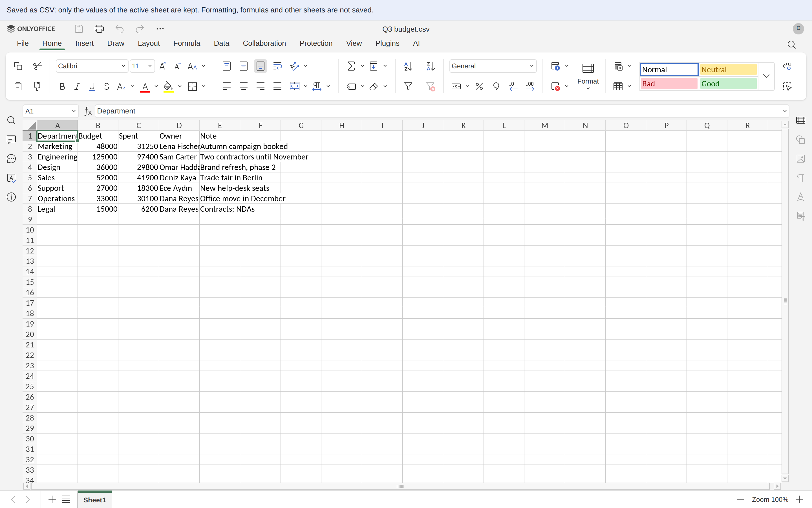This screenshot has height=508, width=812.
Task: Toggle Underline formatting
Action: point(92,86)
